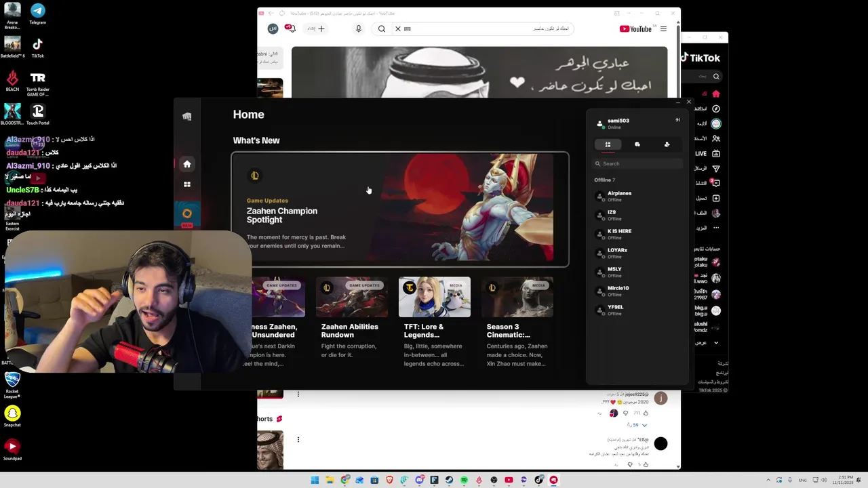Open the Tomb Raider desktop shortcut

pyautogui.click(x=38, y=83)
